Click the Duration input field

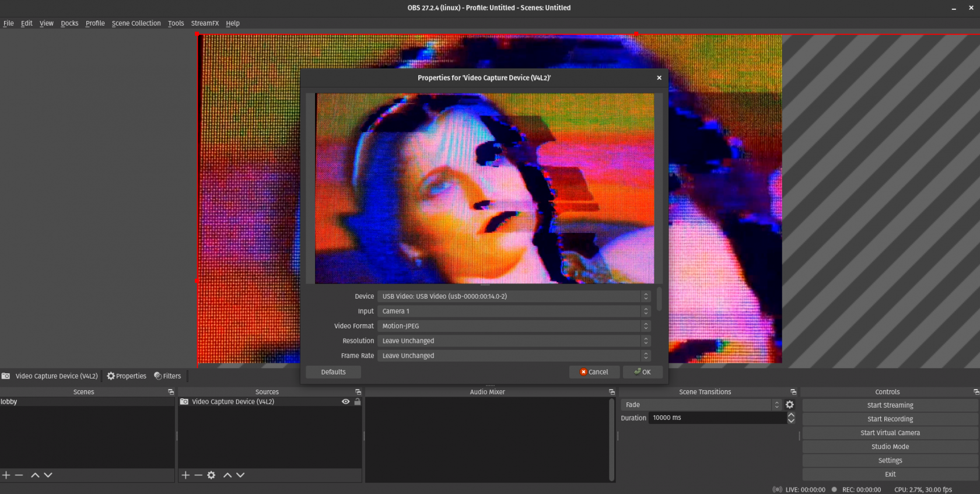coord(717,418)
